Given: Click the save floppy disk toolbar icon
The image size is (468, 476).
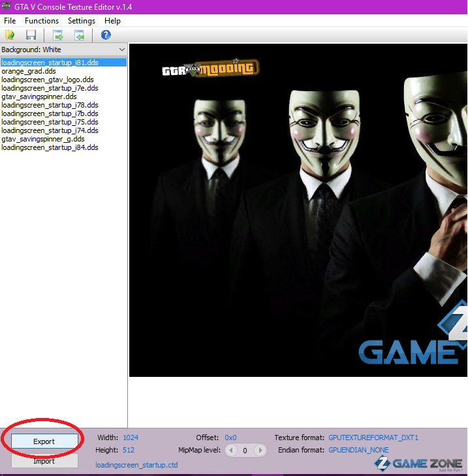Looking at the screenshot, I should [31, 35].
